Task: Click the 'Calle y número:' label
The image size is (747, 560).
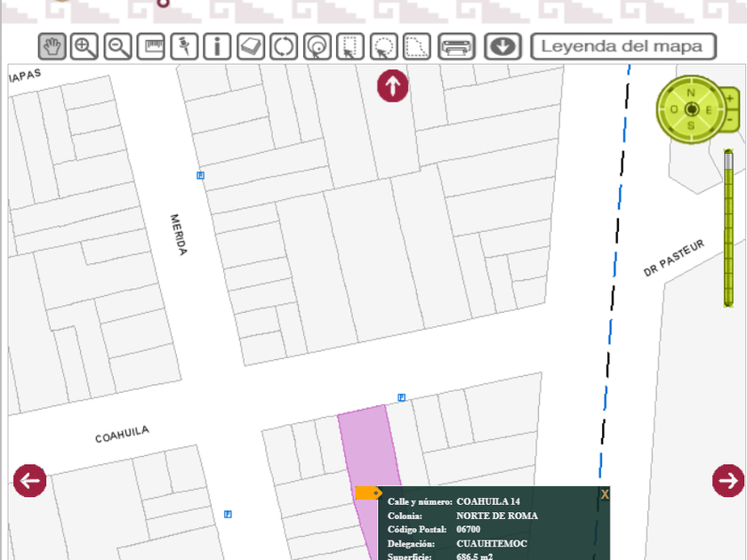Action: point(420,501)
